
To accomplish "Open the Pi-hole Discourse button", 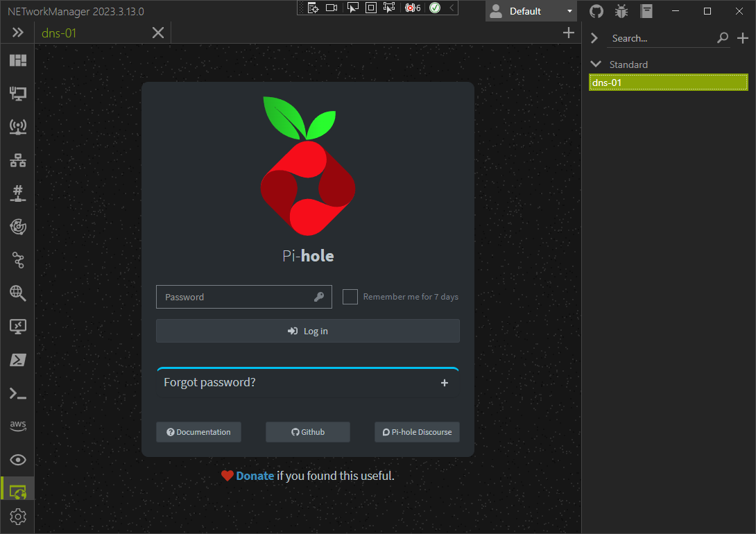I will pos(417,432).
